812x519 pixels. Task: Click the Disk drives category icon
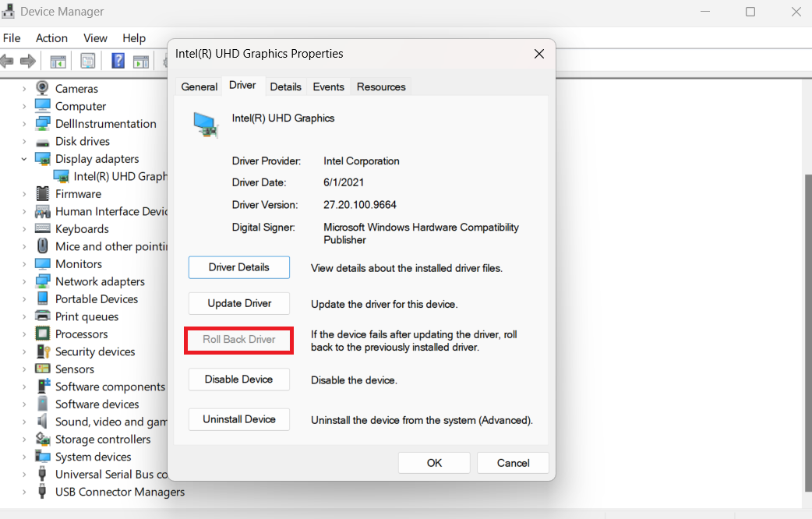[42, 143]
